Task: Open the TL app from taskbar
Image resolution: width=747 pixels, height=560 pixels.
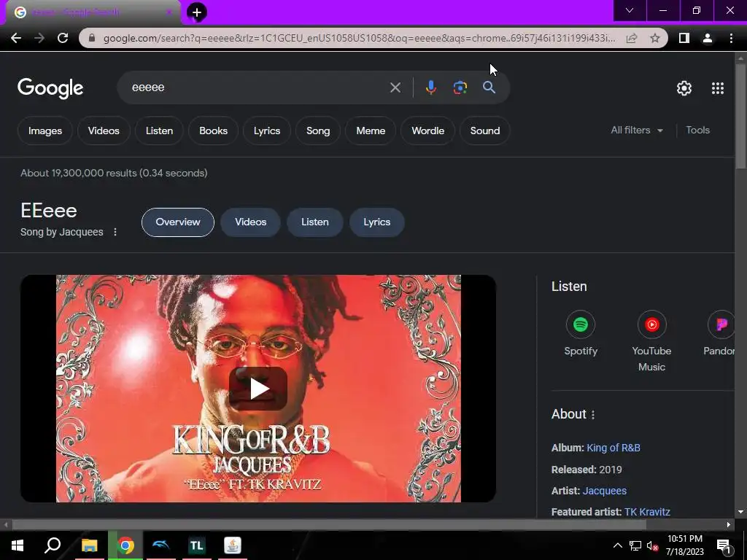Action: (x=196, y=545)
